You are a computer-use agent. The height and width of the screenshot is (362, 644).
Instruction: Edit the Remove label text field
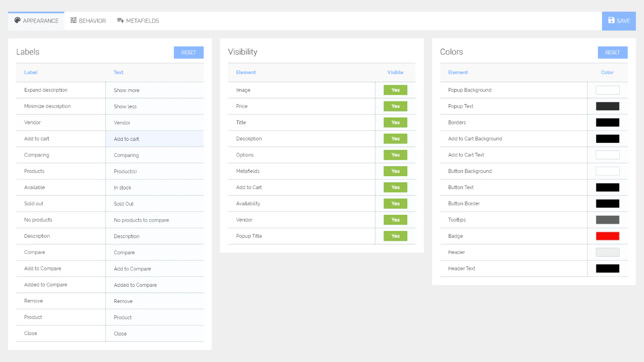[x=155, y=301]
